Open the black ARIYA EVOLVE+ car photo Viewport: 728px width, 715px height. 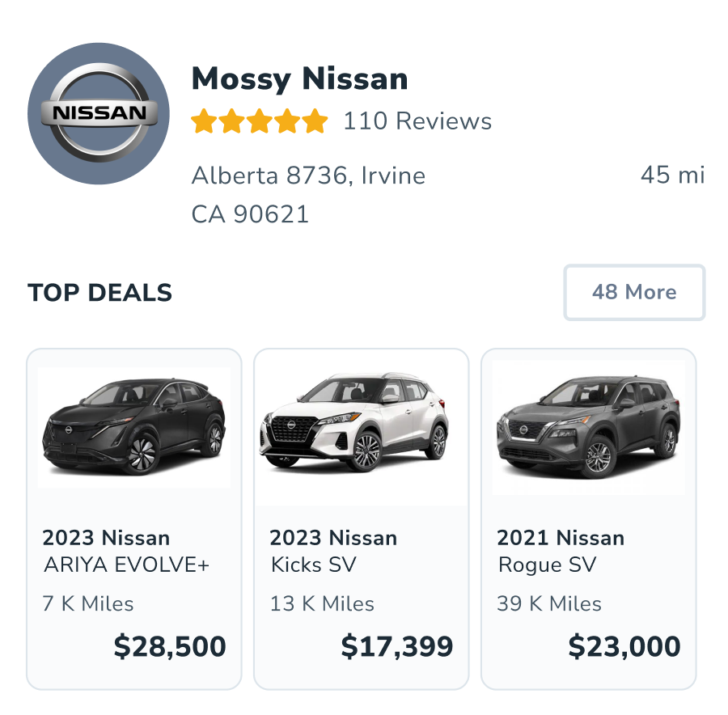pos(134,426)
